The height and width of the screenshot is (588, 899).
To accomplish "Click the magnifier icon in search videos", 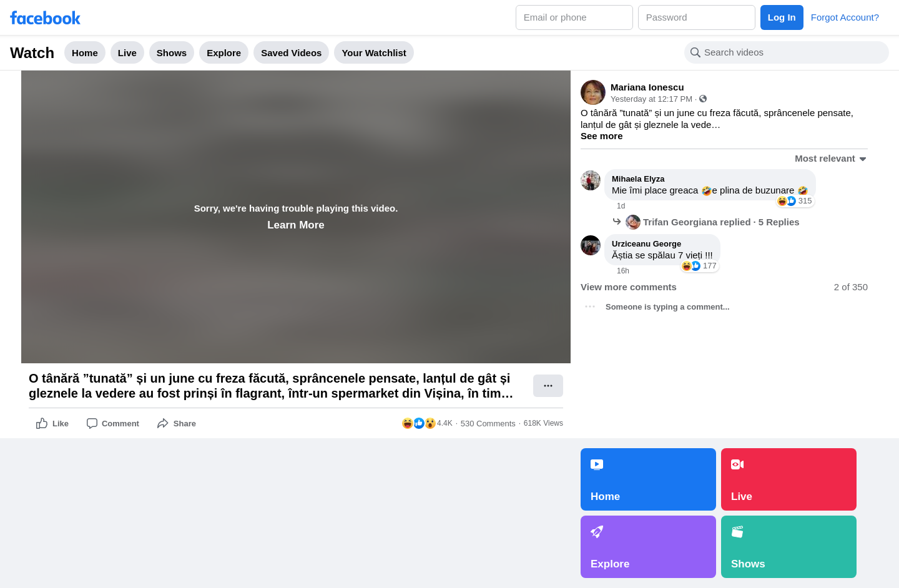I will 695,52.
